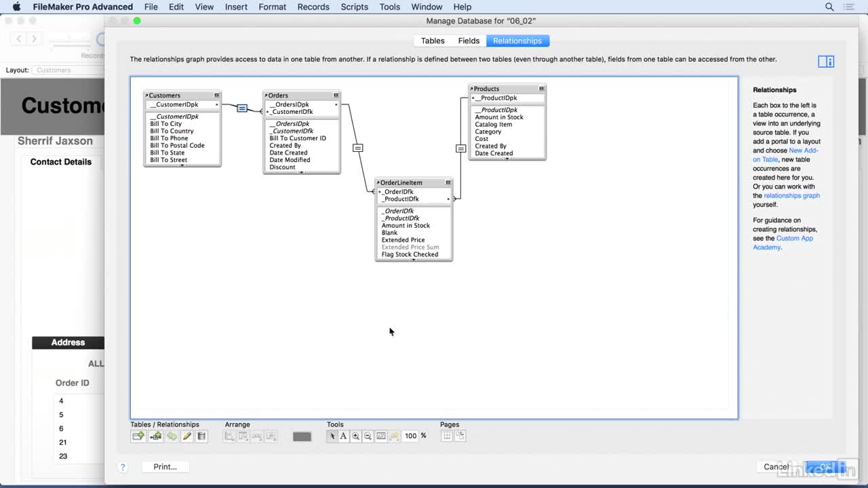
Task: Open the Insert menu
Action: pos(236,7)
